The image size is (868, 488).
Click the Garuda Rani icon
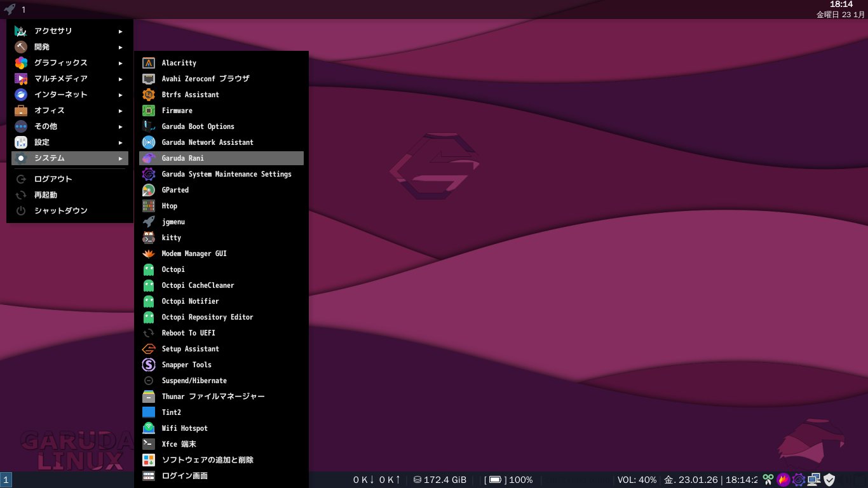point(149,158)
